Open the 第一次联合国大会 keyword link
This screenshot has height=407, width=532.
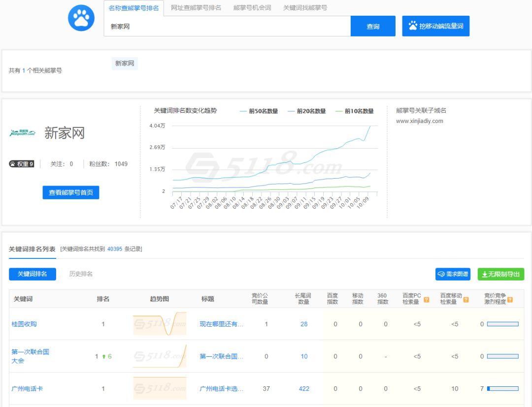(x=30, y=356)
